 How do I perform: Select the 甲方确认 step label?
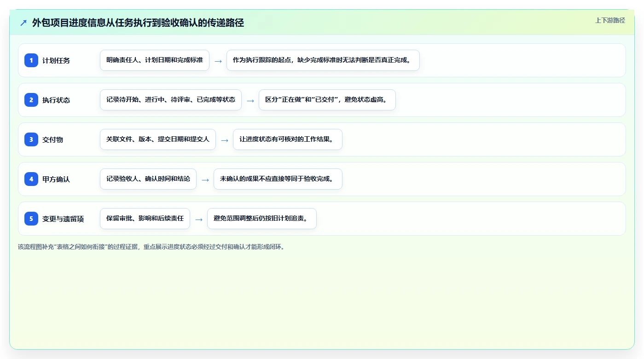[56, 179]
